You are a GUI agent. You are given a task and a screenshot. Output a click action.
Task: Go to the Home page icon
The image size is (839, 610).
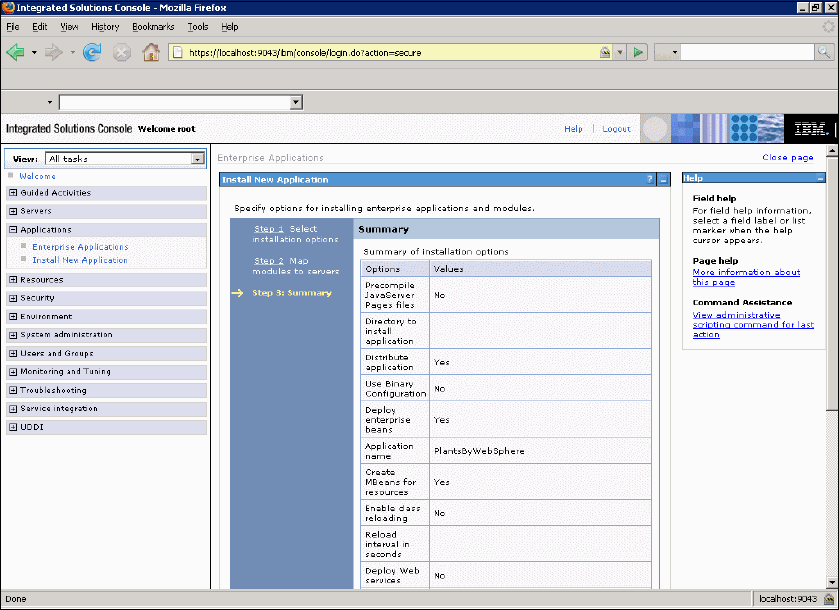[x=151, y=52]
